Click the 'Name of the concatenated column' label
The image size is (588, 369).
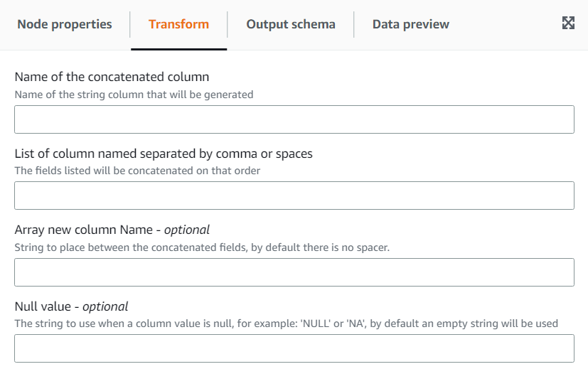(x=112, y=77)
